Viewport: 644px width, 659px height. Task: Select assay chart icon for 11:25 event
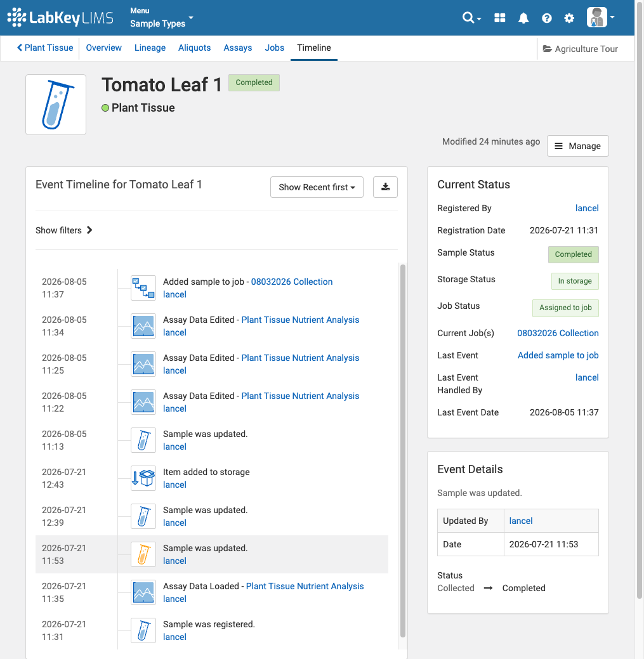[x=143, y=364]
